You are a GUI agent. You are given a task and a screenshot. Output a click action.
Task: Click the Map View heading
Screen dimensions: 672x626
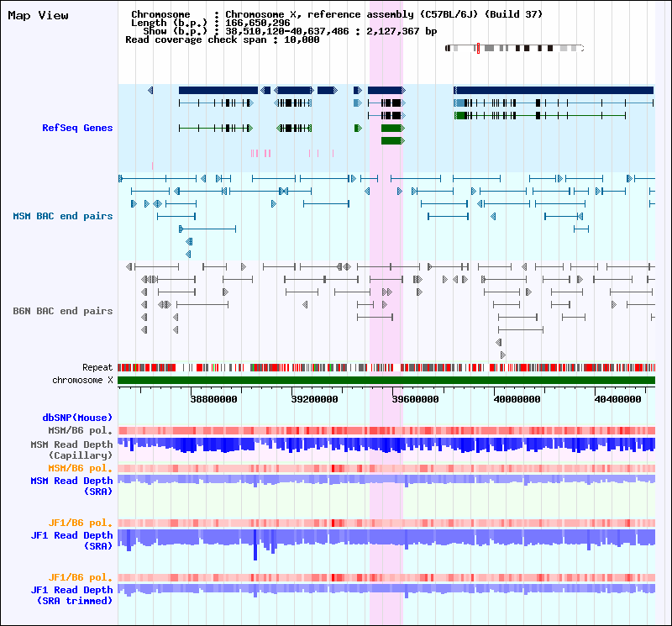(x=38, y=15)
